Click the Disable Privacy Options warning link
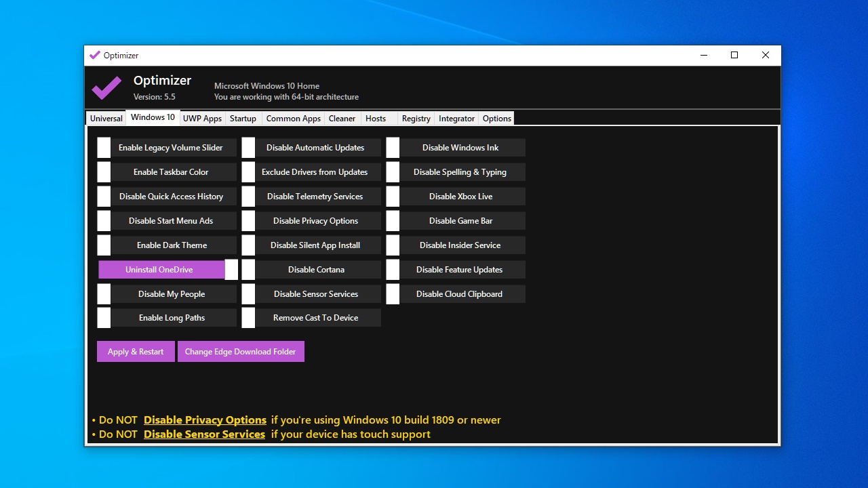Image resolution: width=868 pixels, height=488 pixels. 205,420
